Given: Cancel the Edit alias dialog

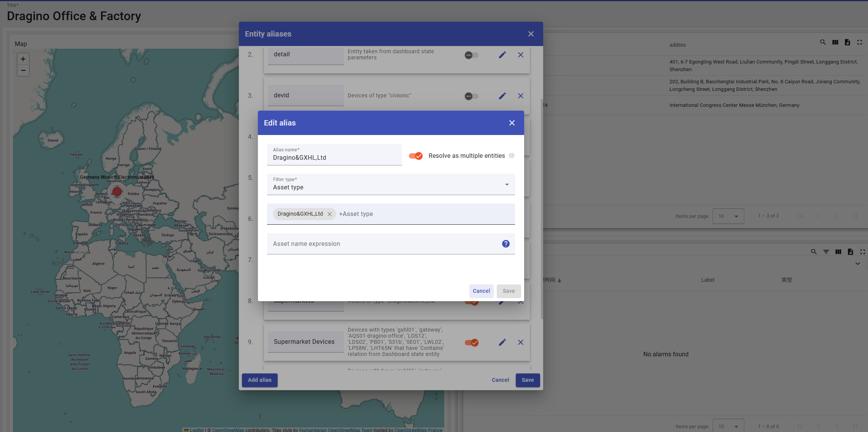Looking at the screenshot, I should (x=481, y=291).
